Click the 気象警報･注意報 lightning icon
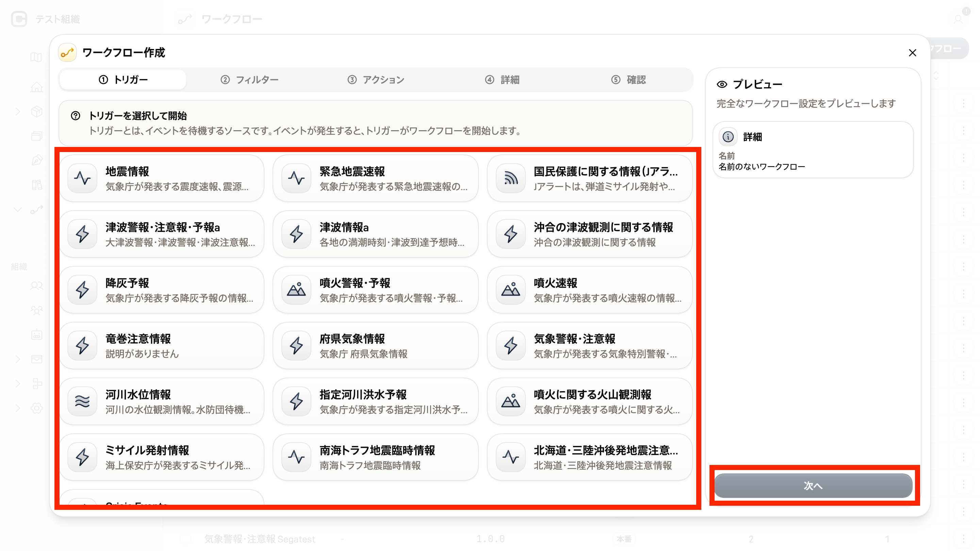980x551 pixels. (510, 346)
